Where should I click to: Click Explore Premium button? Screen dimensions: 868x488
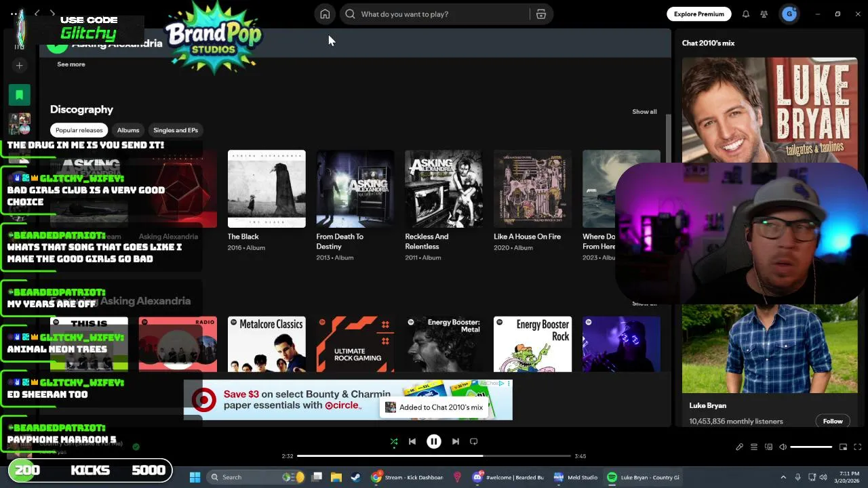[698, 14]
